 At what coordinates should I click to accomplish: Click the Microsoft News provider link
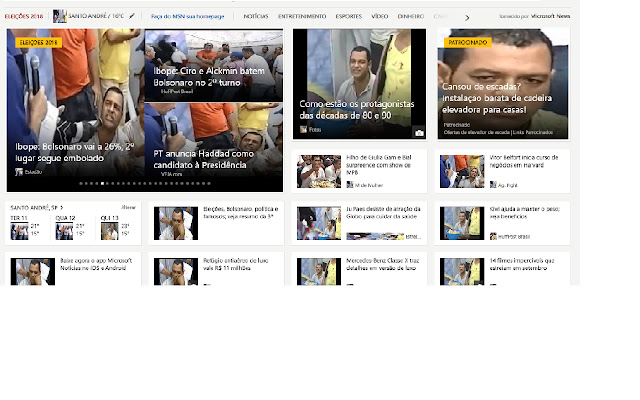[551, 16]
